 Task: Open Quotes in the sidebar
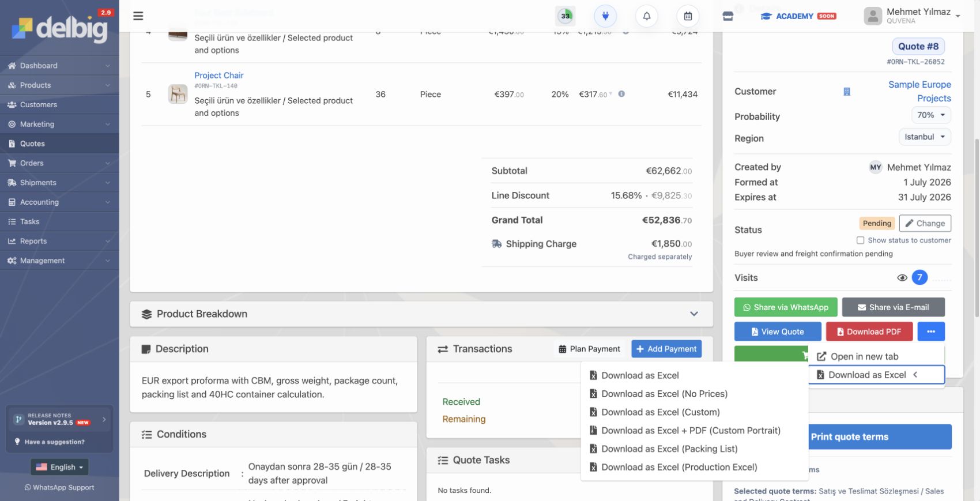(59, 144)
